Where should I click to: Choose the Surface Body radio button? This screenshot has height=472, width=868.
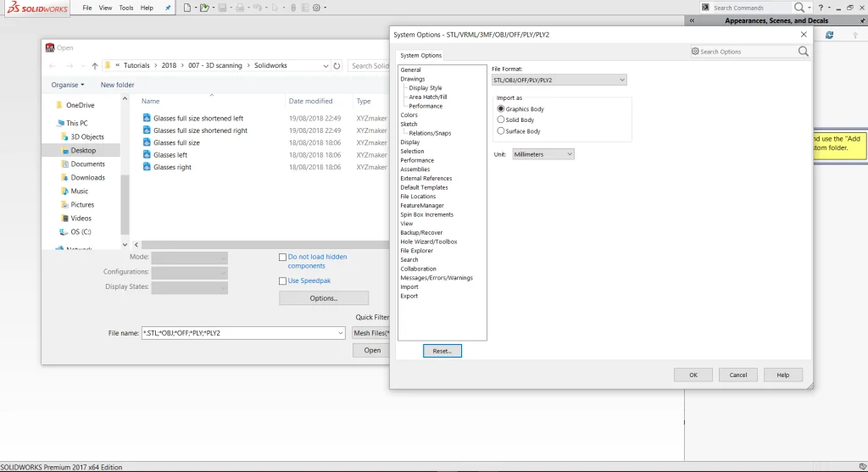coord(501,131)
